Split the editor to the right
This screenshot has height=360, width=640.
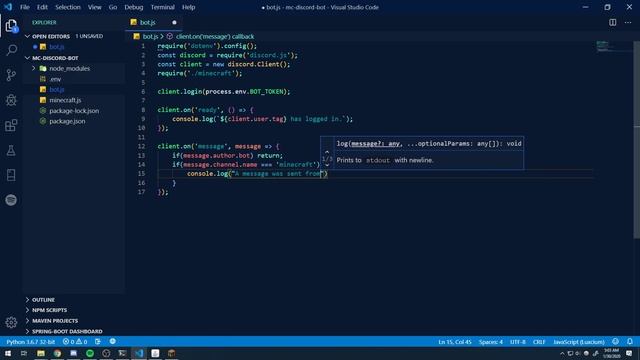(x=613, y=22)
